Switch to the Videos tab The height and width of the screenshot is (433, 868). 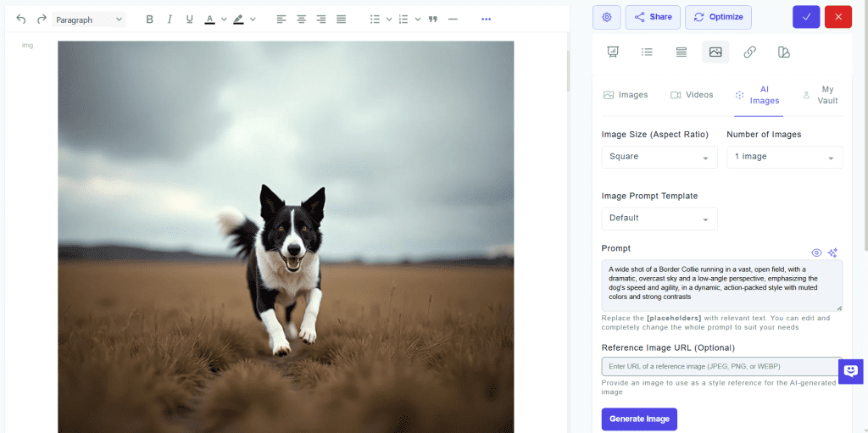[692, 95]
